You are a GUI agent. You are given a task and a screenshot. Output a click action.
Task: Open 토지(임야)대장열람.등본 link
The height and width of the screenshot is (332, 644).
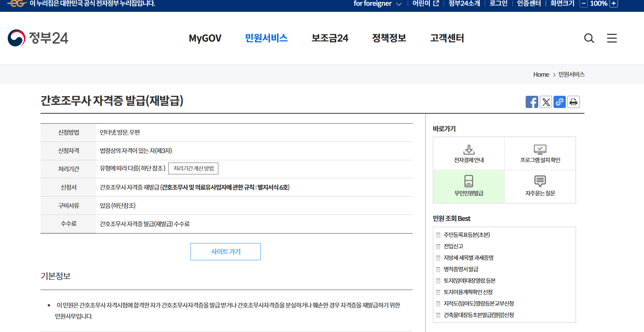coord(470,280)
